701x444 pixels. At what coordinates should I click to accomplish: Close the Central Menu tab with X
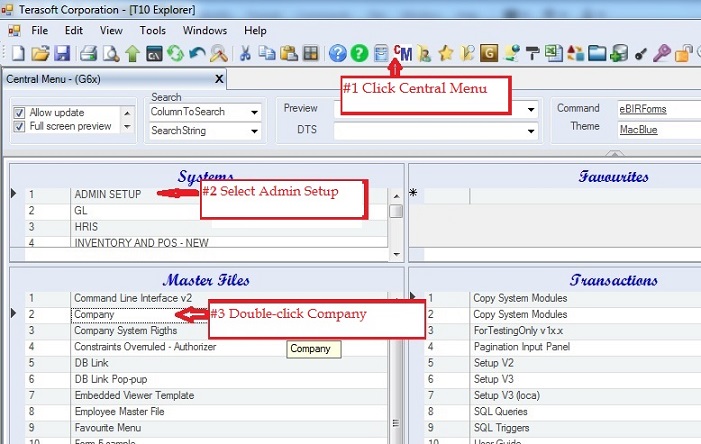pos(219,79)
